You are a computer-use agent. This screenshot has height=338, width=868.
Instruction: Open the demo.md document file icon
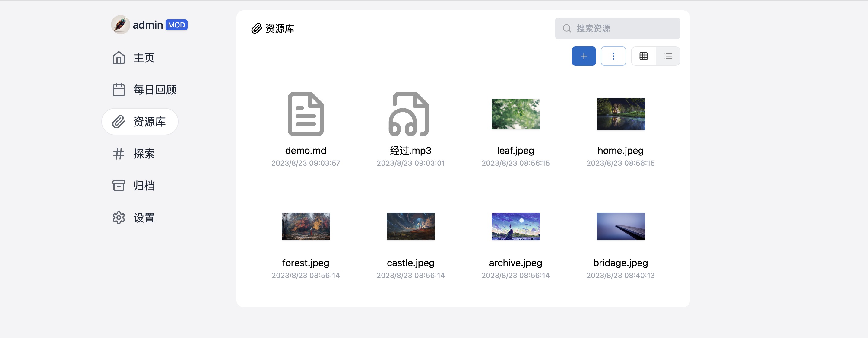pos(306,114)
